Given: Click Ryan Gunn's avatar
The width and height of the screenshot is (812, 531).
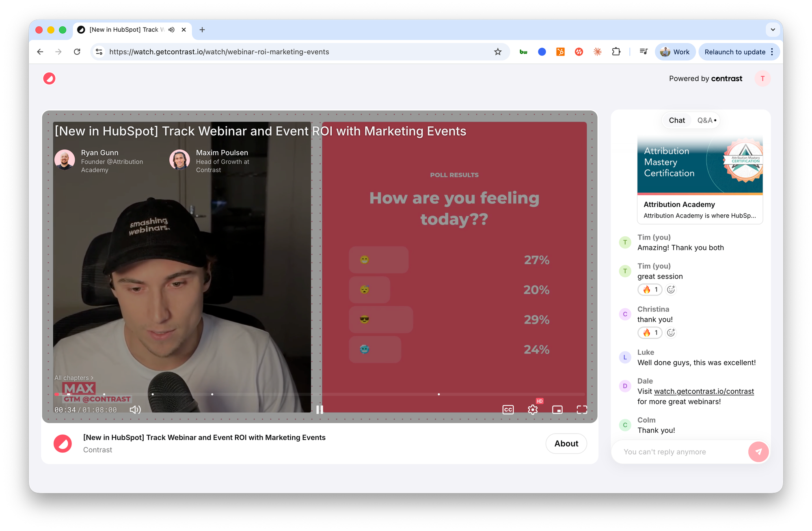Looking at the screenshot, I should point(65,160).
